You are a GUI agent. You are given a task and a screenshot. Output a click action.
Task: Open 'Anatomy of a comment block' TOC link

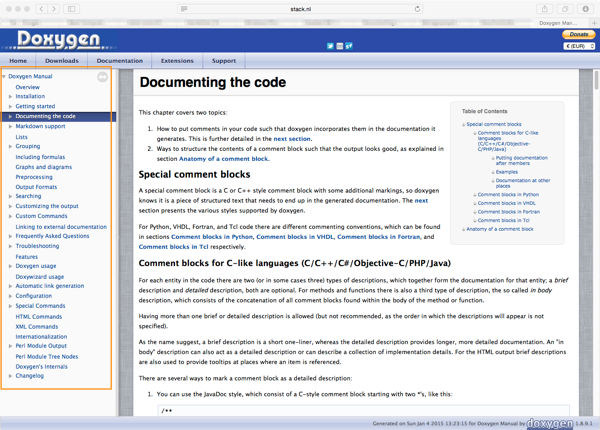pyautogui.click(x=501, y=229)
